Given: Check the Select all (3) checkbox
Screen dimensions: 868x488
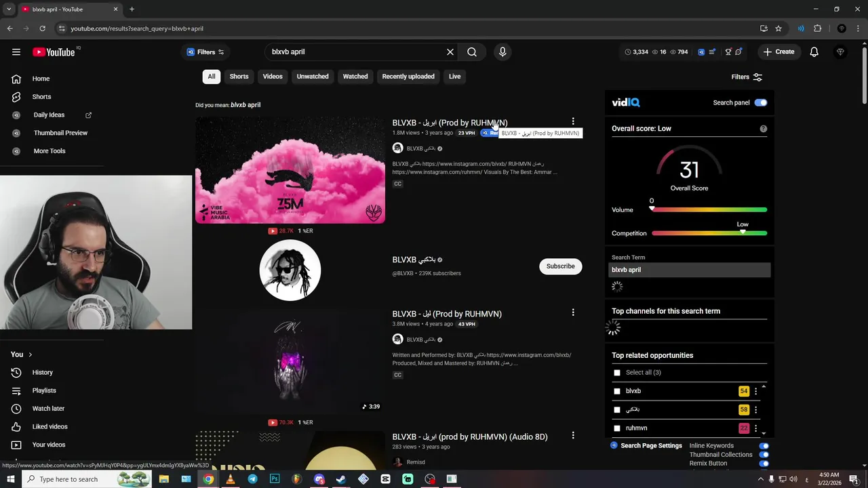Looking at the screenshot, I should [617, 373].
